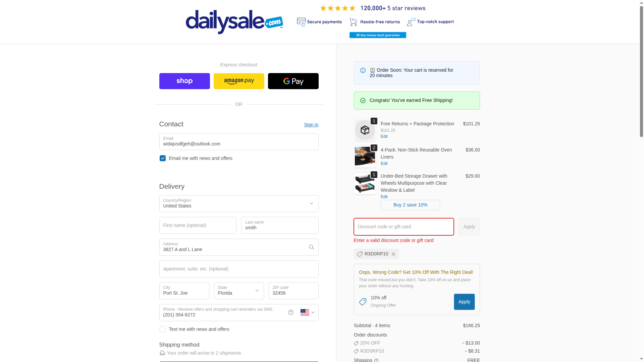Image resolution: width=644 pixels, height=362 pixels.
Task: Open the phone country flag selector
Action: 308,312
